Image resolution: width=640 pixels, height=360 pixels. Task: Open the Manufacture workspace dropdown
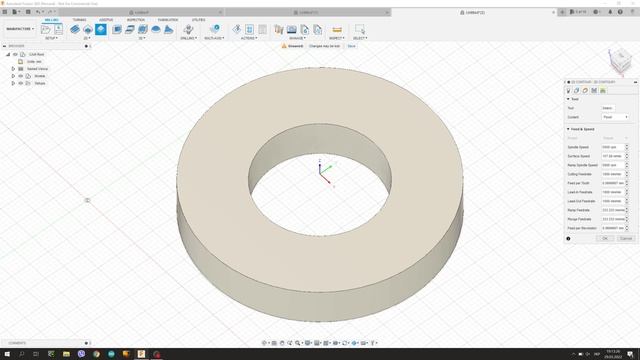click(20, 29)
